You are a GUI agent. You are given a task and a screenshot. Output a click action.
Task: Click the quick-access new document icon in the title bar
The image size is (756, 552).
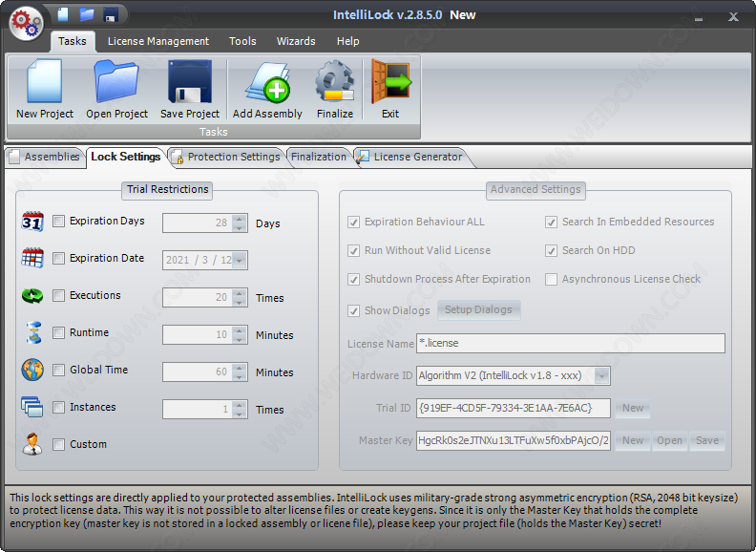coord(63,14)
